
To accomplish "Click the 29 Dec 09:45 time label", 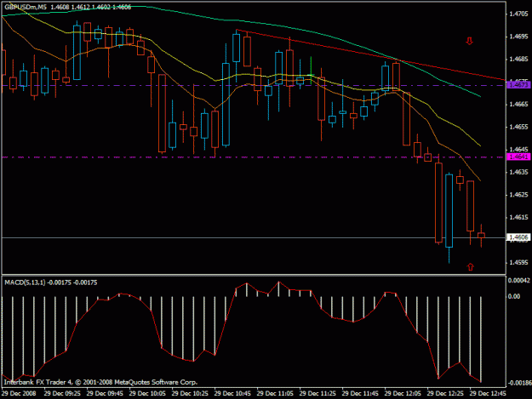I will [x=105, y=393].
